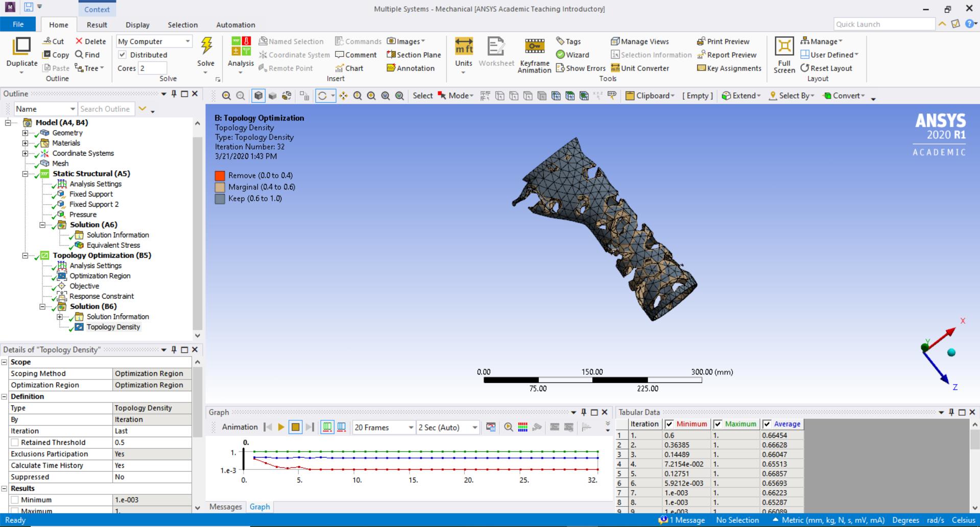This screenshot has width=980, height=527.
Task: Insert a Chart
Action: point(349,68)
